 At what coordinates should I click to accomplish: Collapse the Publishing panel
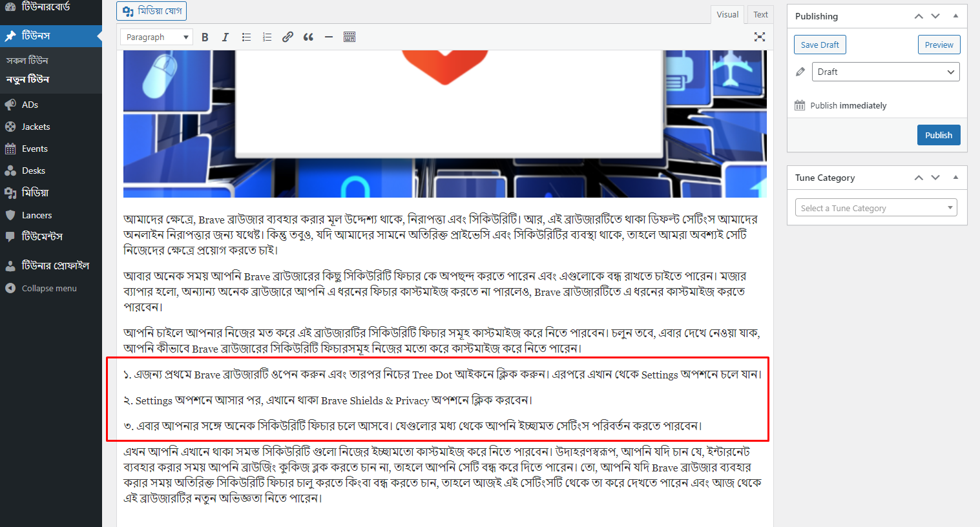955,15
